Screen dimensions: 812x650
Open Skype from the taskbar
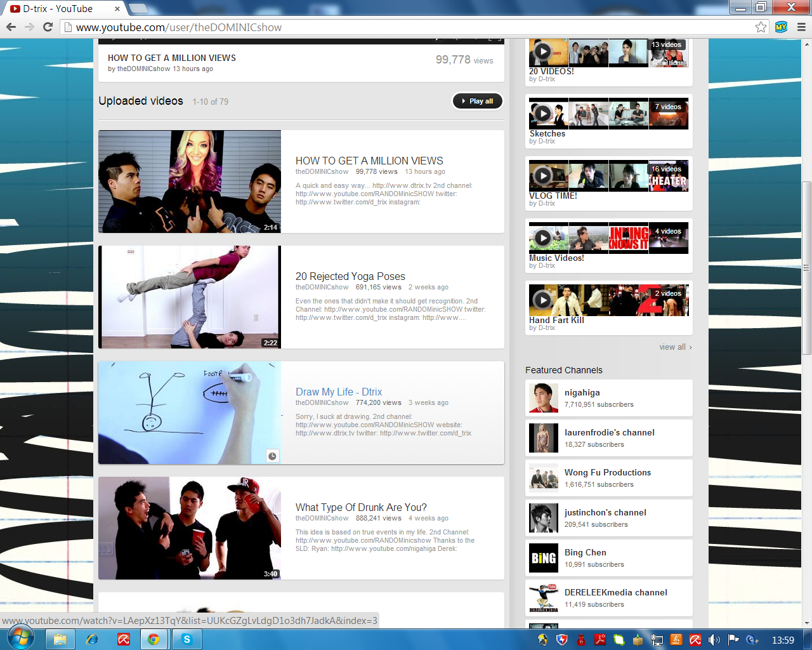point(187,639)
